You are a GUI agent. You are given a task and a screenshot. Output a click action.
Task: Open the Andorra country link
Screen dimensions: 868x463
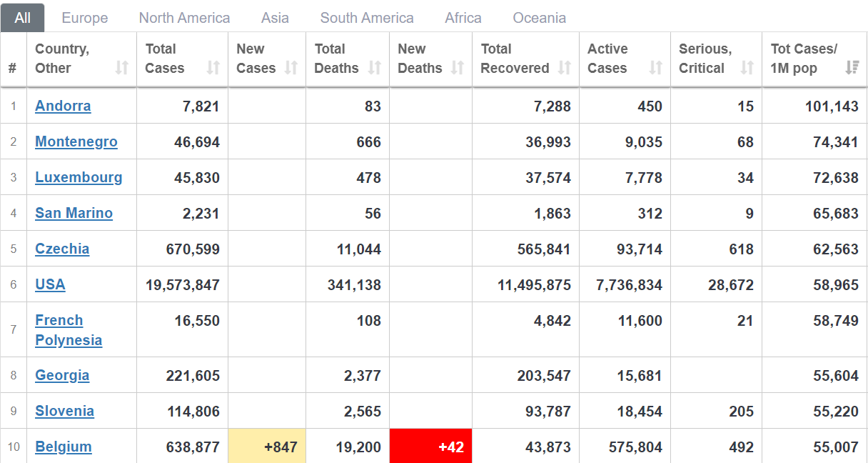pos(63,106)
